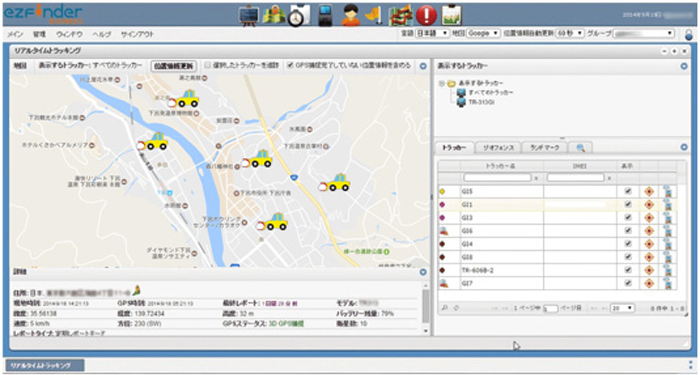The height and width of the screenshot is (375, 700).
Task: Collapse the 表示するトラッカー tree folder
Action: click(442, 83)
